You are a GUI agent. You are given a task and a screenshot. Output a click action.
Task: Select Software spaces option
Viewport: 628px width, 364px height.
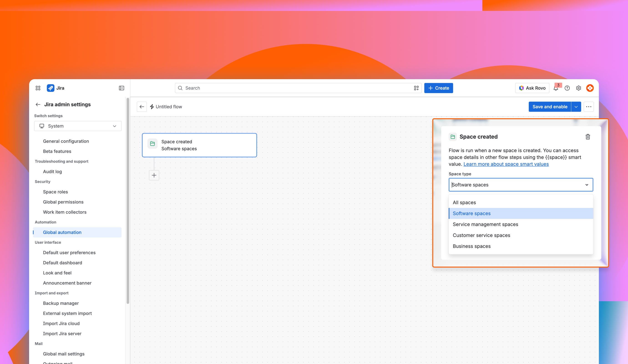tap(521, 214)
